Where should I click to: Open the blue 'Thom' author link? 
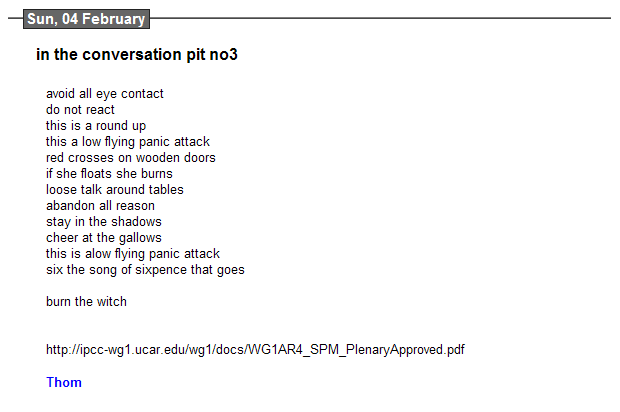64,382
